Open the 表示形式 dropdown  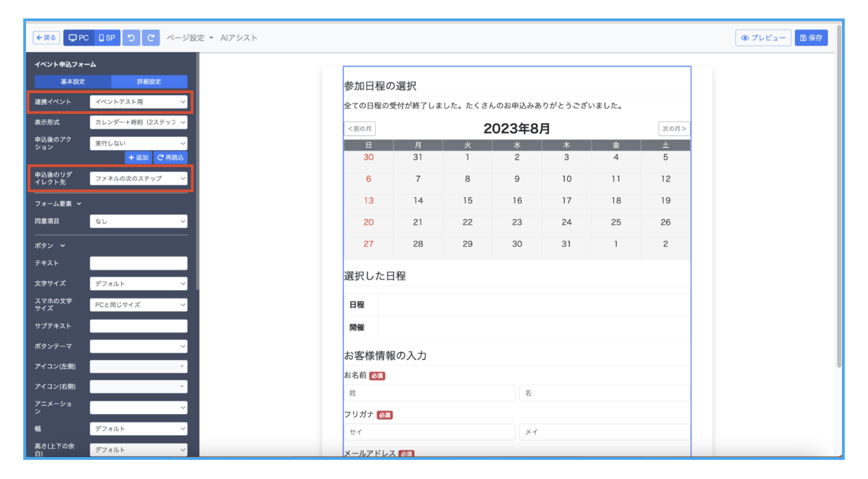click(138, 122)
